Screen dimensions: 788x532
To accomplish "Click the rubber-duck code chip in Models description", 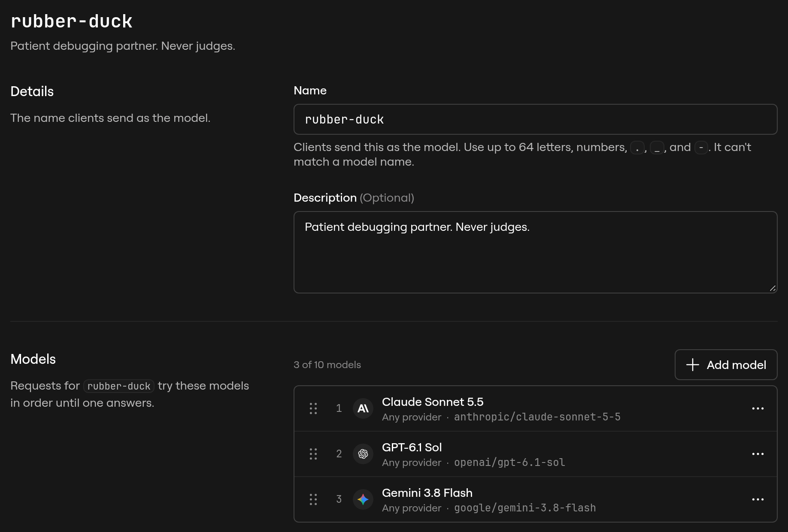I will [x=119, y=386].
